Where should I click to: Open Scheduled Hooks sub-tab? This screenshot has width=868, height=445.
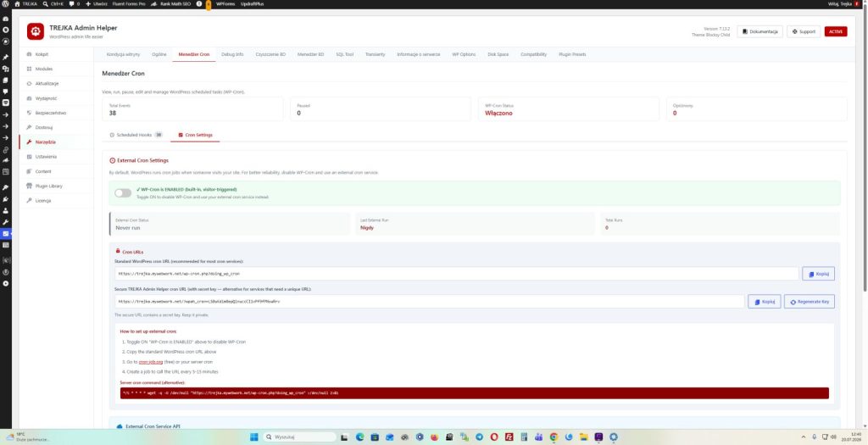click(x=136, y=135)
